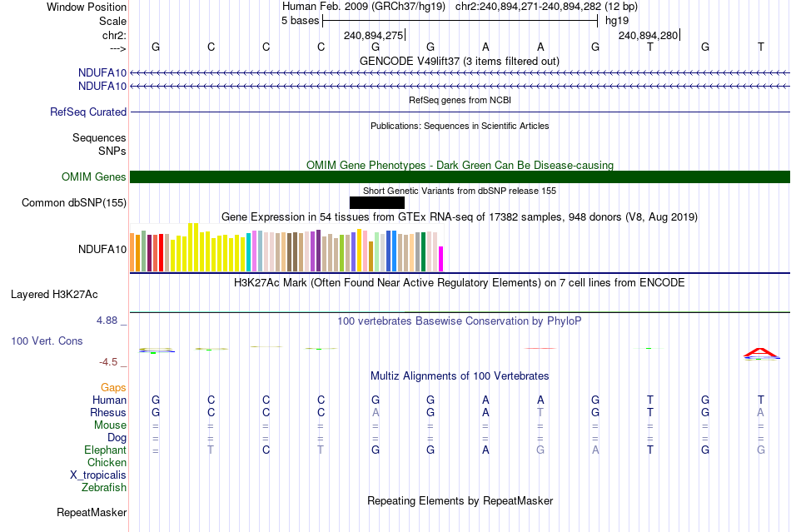This screenshot has width=791, height=532.
Task: Click the 240,894,275 coordinate marker
Action: click(373, 35)
